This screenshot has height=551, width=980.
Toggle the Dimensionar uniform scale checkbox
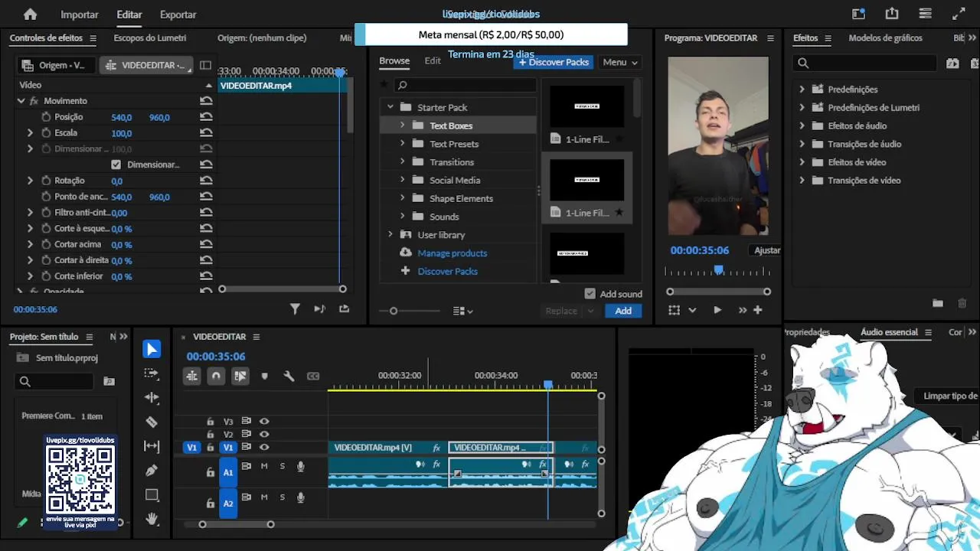[116, 165]
